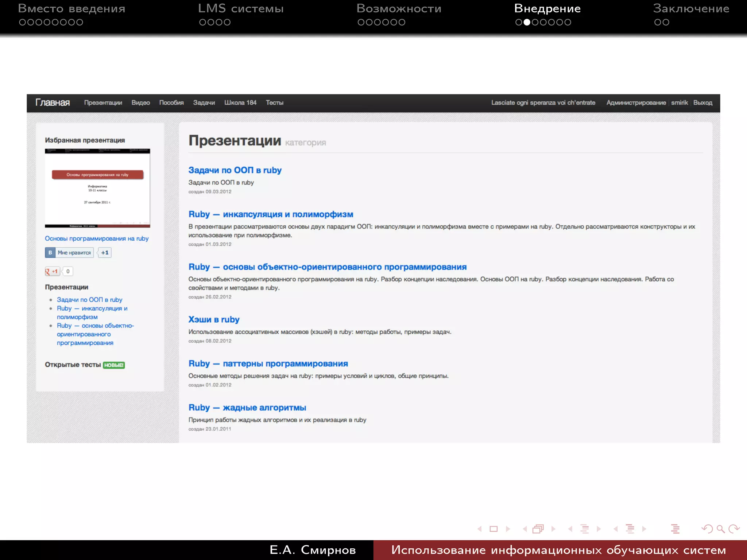The image size is (747, 560).
Task: Click the stacked-frames navigation icon
Action: (538, 529)
